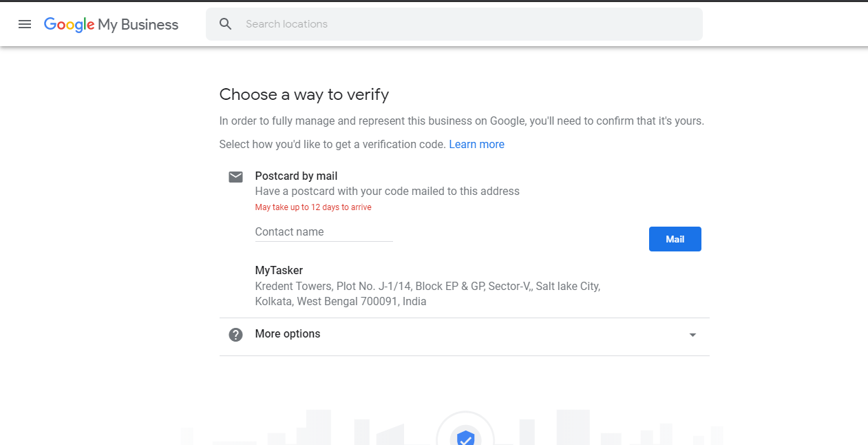Expand More options with the dropdown arrow
Screen dimensions: 868x445
pos(692,335)
